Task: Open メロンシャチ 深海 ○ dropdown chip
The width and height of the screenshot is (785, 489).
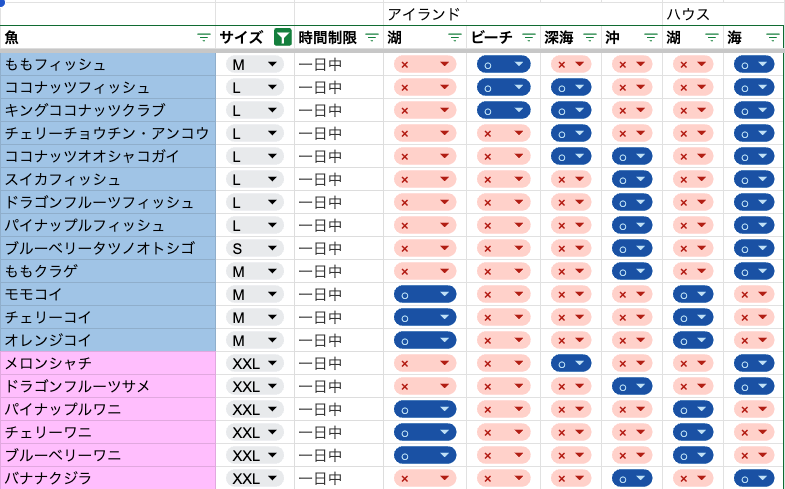Action: point(571,363)
